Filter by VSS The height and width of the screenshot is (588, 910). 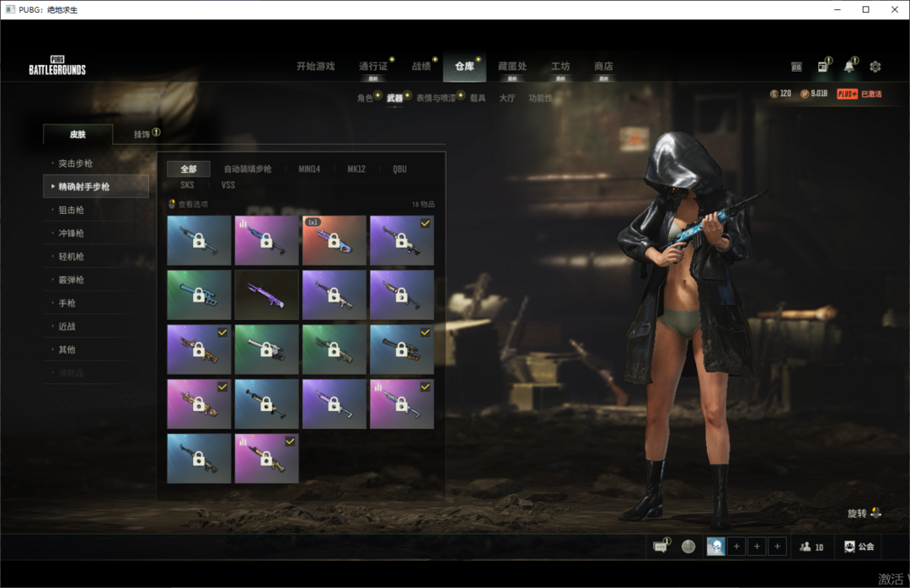(228, 185)
